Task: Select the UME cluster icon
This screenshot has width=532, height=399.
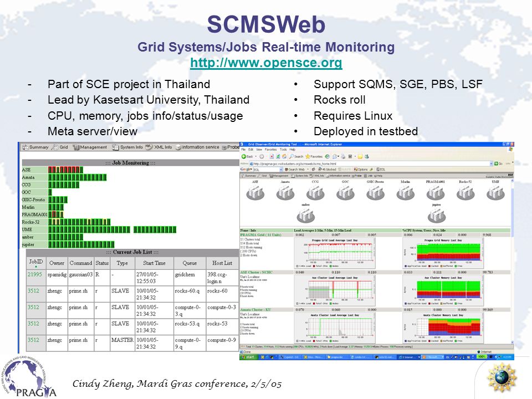Action: point(495,193)
